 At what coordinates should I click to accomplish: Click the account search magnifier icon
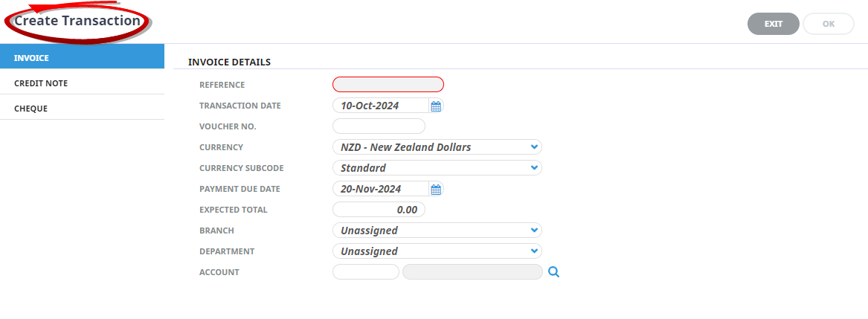pyautogui.click(x=553, y=272)
